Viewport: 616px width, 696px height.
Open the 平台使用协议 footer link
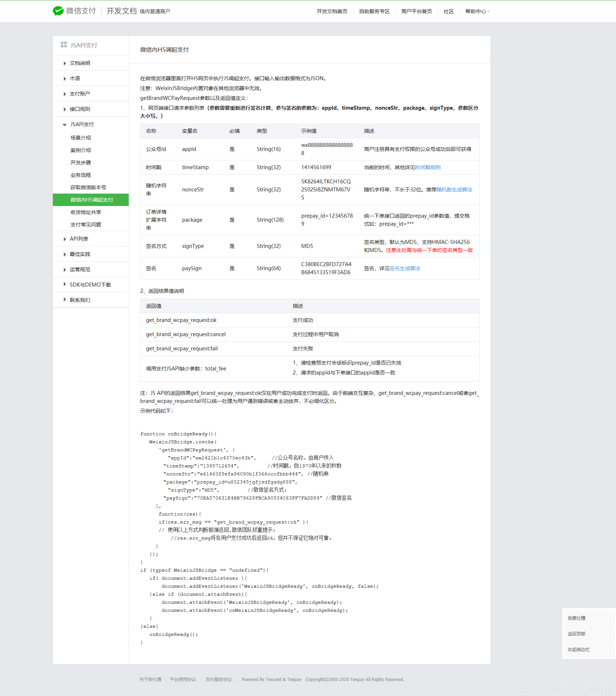pos(183,679)
